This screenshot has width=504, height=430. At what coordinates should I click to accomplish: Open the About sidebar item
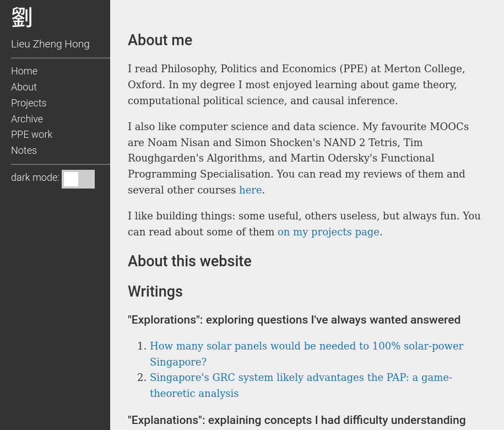coord(24,87)
